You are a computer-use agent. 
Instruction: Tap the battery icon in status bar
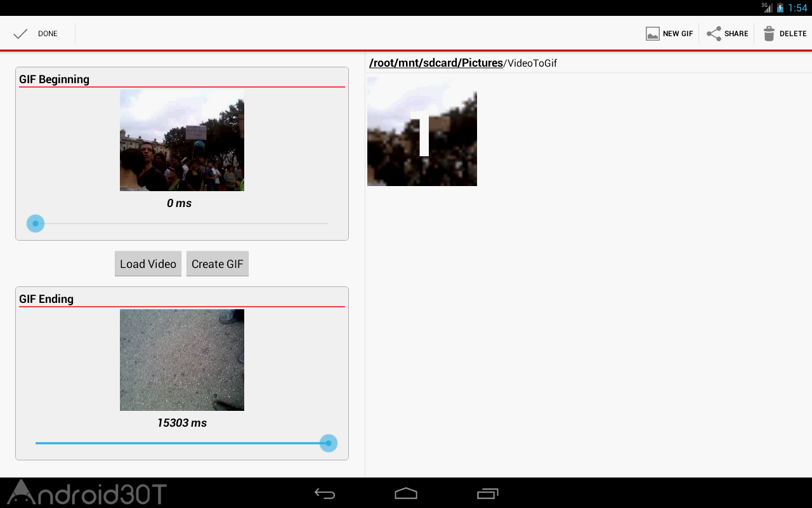tap(780, 8)
